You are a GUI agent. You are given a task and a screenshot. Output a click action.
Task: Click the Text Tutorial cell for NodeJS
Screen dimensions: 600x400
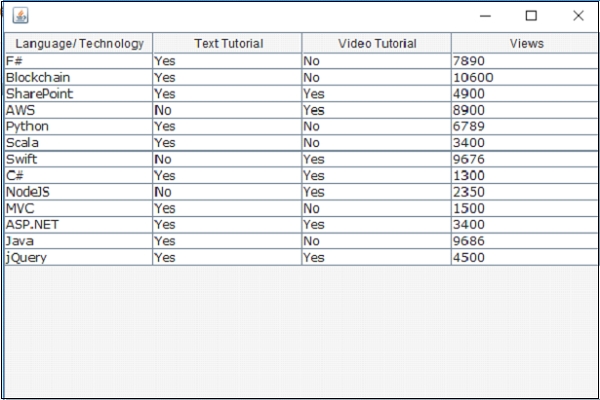pos(227,192)
